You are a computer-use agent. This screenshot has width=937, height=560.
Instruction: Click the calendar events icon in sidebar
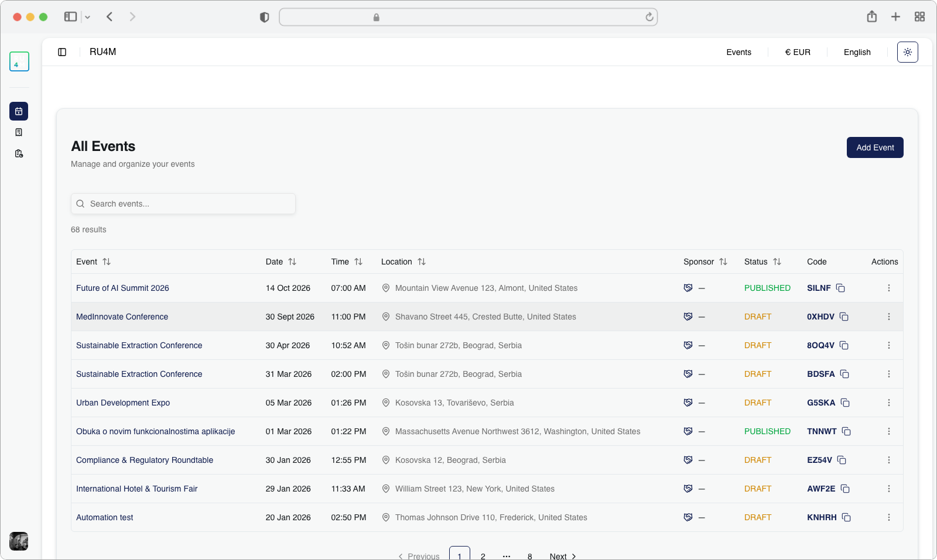coord(19,111)
